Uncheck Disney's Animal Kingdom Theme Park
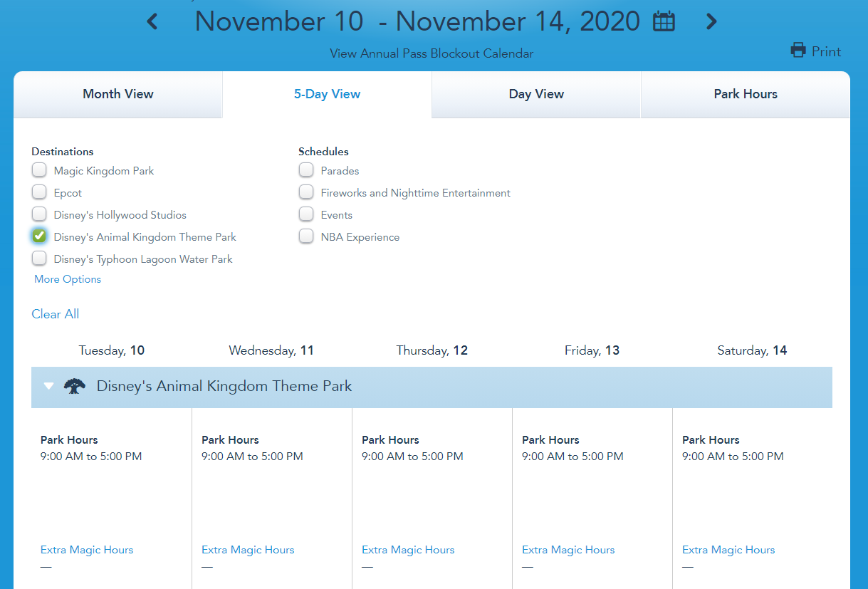The image size is (868, 589). pos(40,236)
